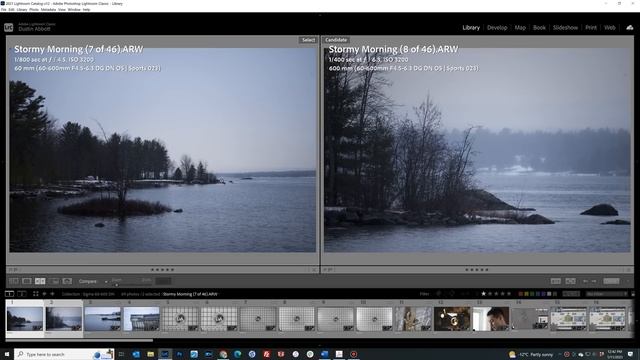Open the Compare mode dropdown arrow
Viewport: 640px width, 360px height.
106,282
